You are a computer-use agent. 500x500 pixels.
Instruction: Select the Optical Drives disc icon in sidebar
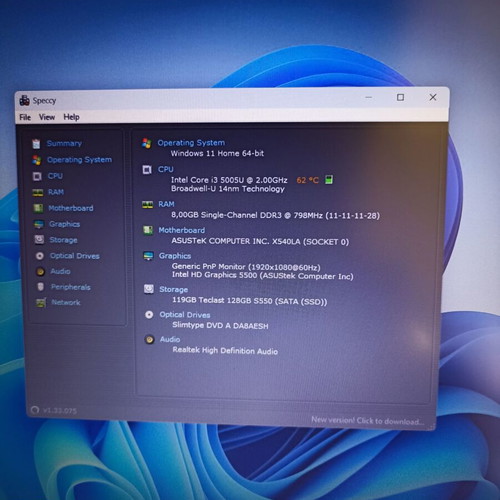tap(40, 256)
